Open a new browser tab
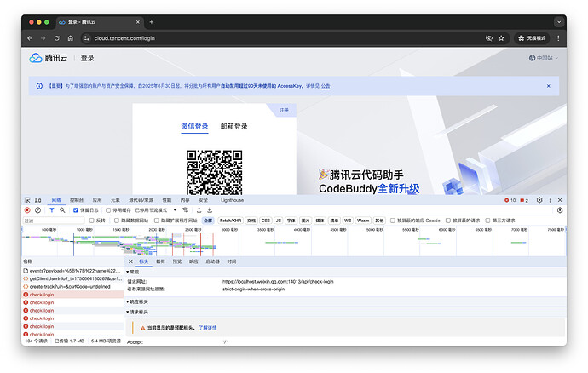588x373 pixels. click(x=152, y=22)
